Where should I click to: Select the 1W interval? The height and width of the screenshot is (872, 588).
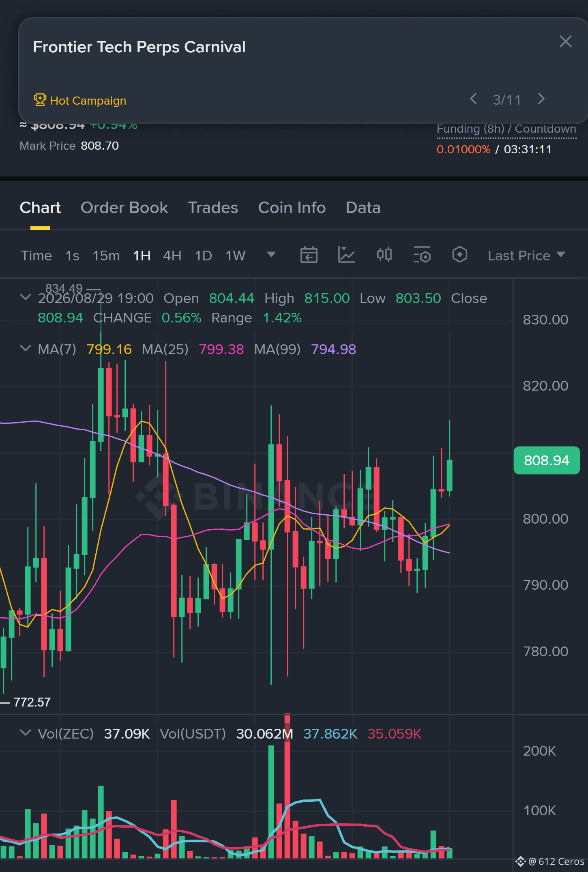(x=235, y=256)
